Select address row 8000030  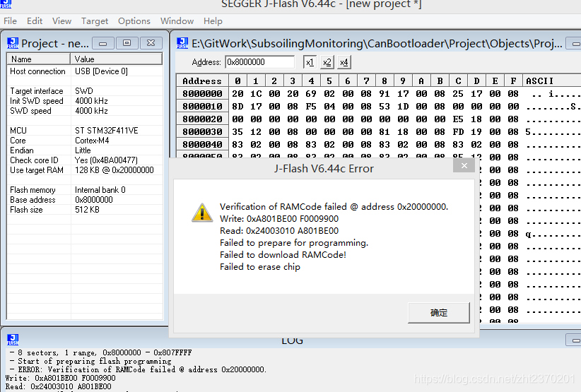202,132
